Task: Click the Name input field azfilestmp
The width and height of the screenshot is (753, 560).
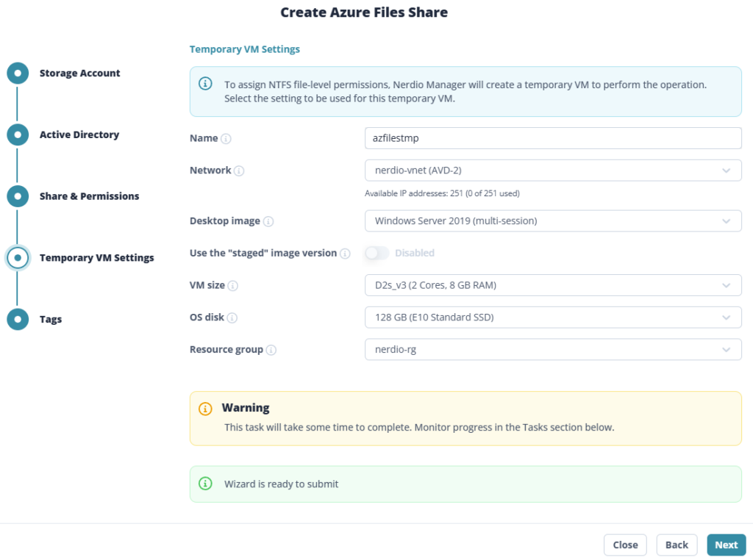Action: click(x=553, y=138)
